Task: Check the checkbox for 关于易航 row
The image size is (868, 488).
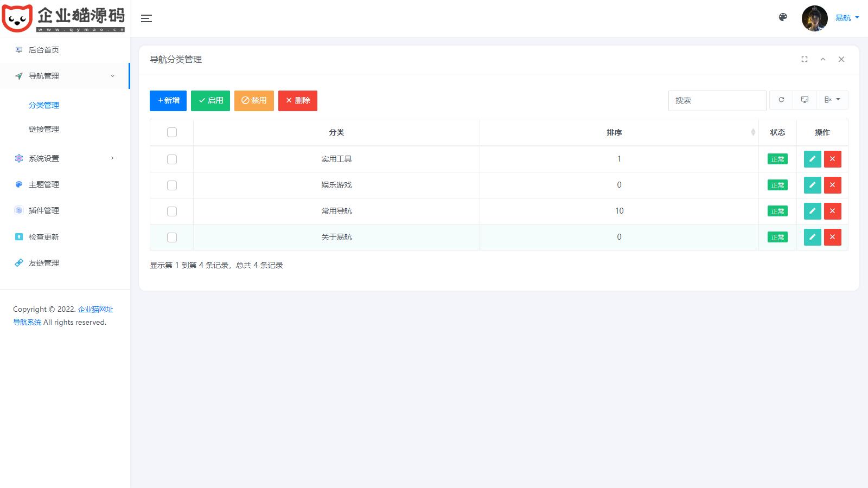Action: (x=172, y=237)
